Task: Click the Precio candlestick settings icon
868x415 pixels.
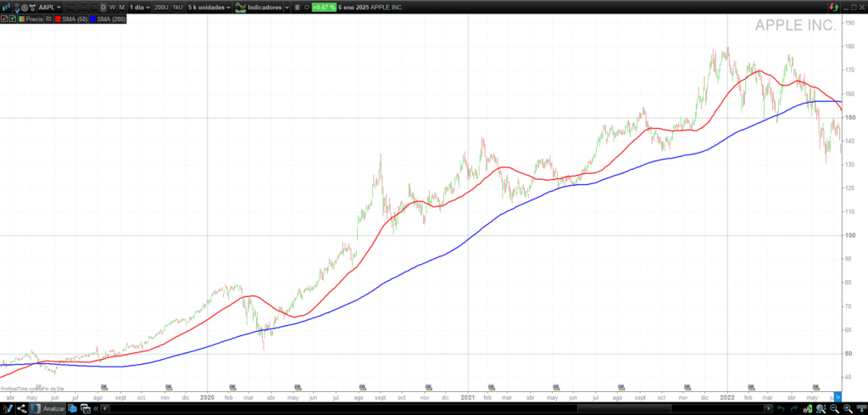Action: click(49, 18)
